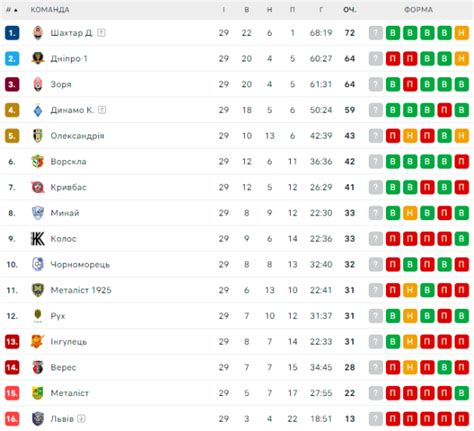
Task: Sort by the Г goals column header
Action: (x=321, y=10)
